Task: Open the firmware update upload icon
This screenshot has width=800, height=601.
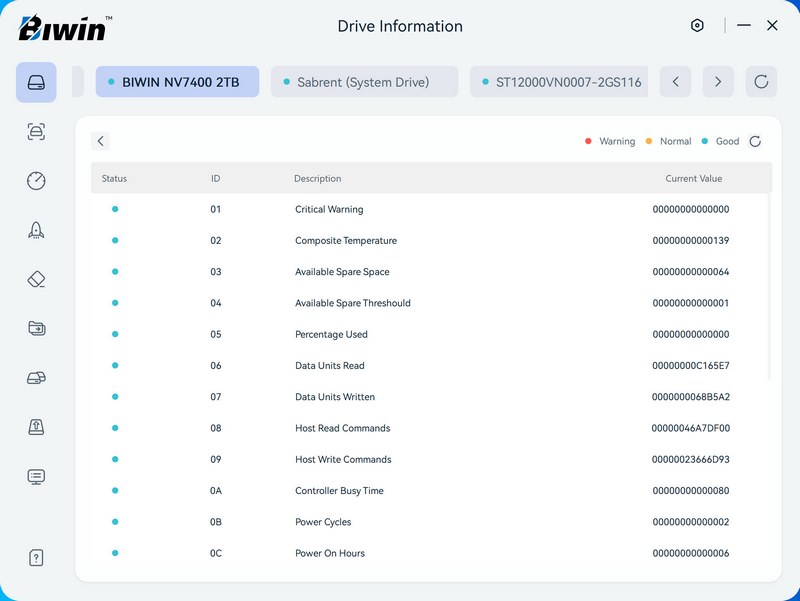Action: coord(36,427)
